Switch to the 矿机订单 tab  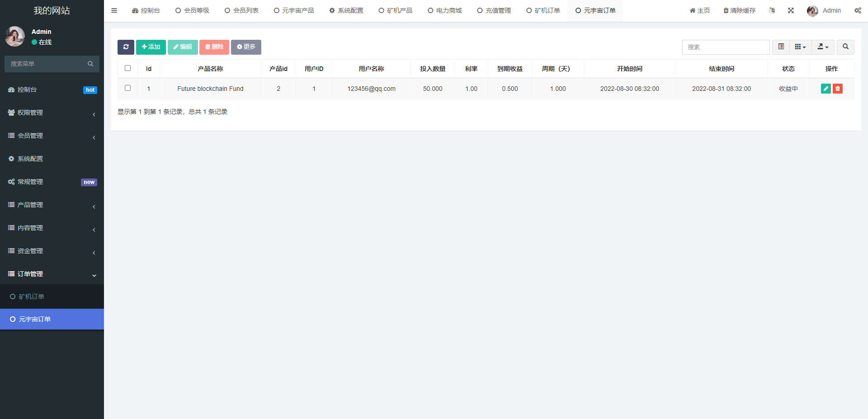pos(543,10)
